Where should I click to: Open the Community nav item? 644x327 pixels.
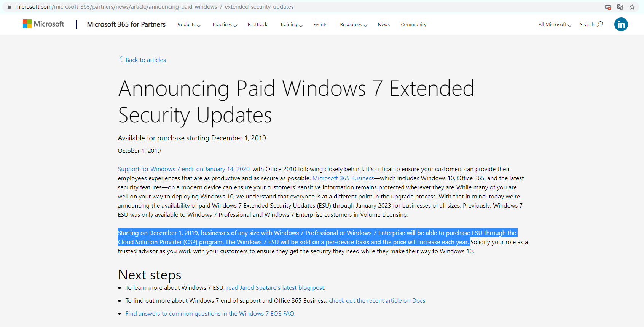pos(413,25)
